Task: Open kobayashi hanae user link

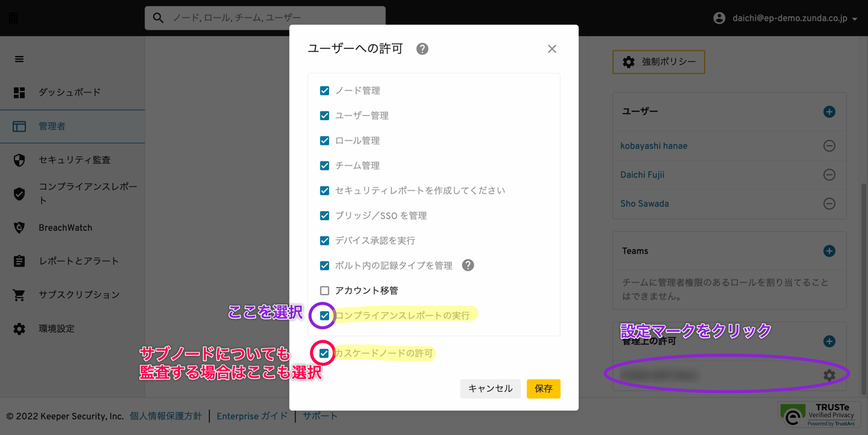Action: [x=654, y=146]
